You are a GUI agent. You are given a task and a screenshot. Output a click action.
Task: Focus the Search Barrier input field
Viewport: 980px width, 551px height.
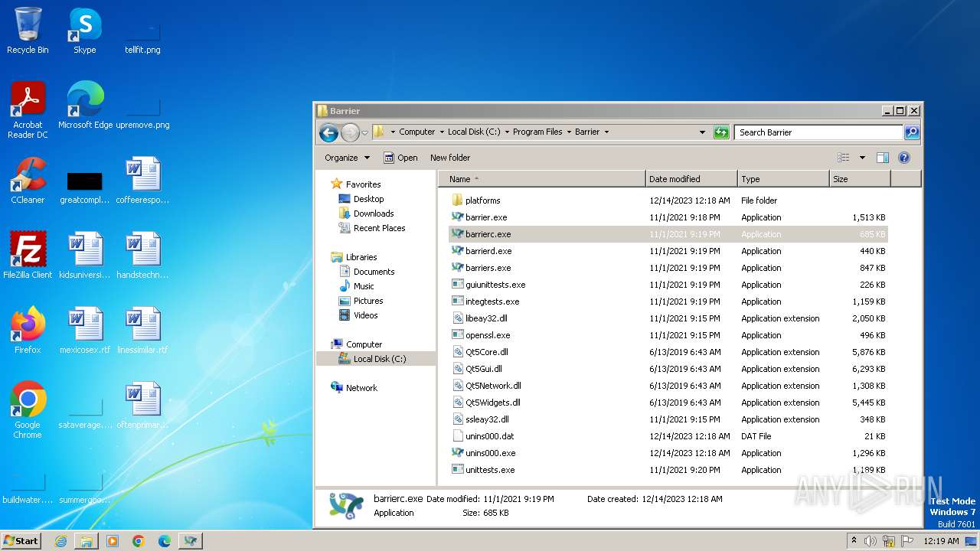coord(818,132)
